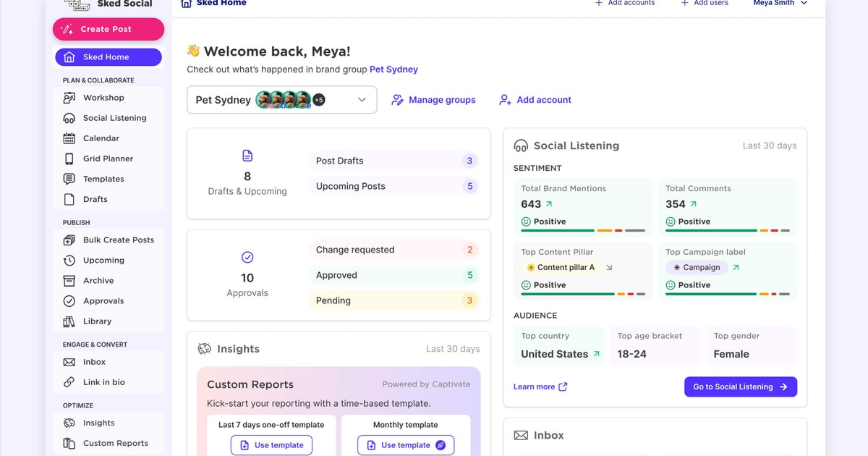
Task: Open the Post Drafts row
Action: coord(395,161)
